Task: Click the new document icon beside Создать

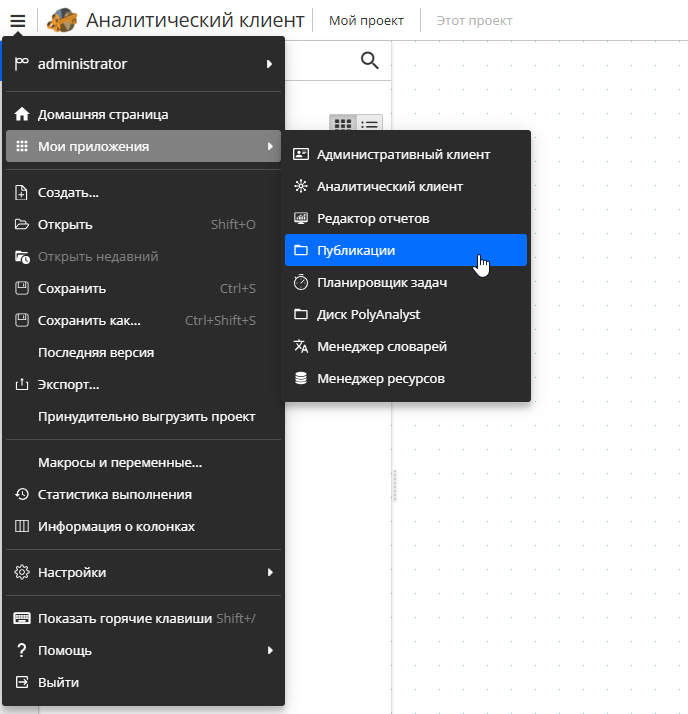Action: [21, 193]
